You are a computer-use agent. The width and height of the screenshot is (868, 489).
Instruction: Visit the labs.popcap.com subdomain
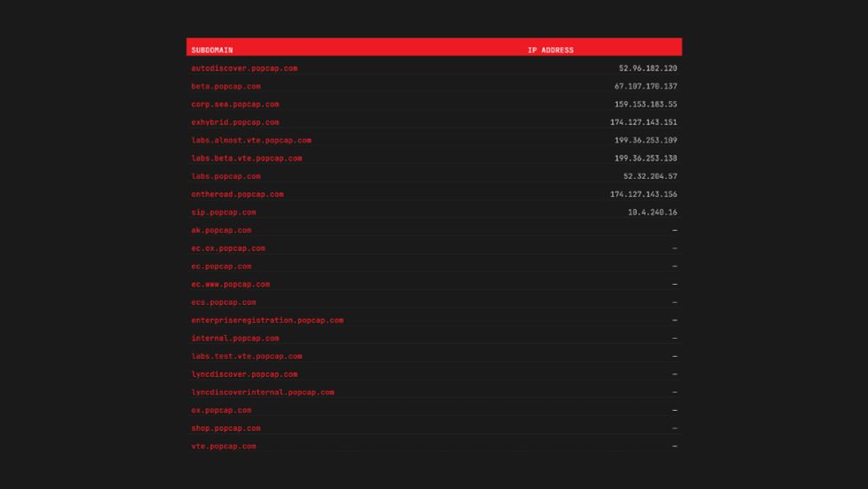pyautogui.click(x=226, y=176)
